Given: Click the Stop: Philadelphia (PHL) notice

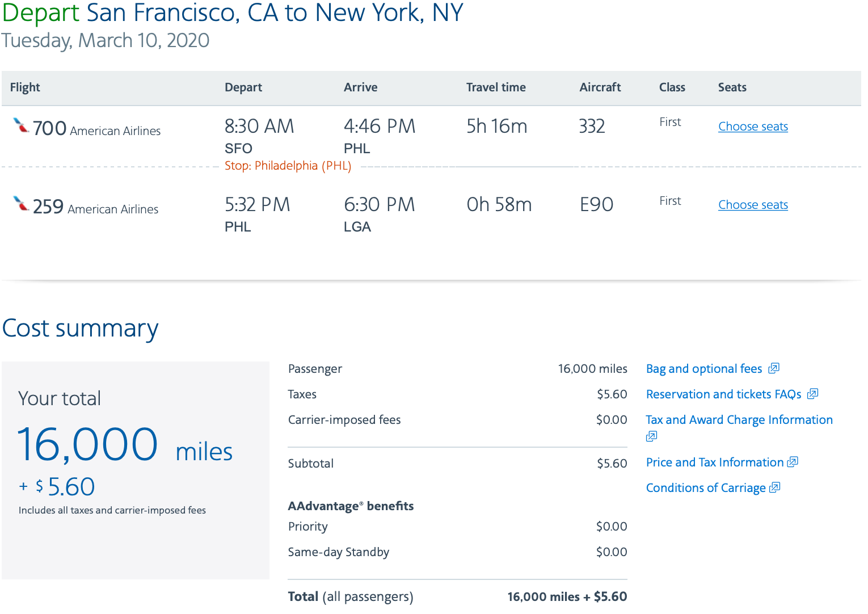Looking at the screenshot, I should [288, 166].
